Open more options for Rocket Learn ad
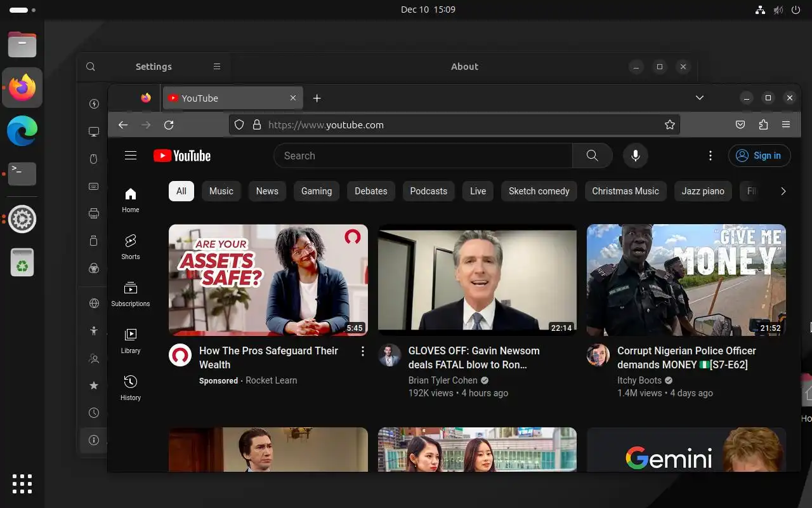This screenshot has height=508, width=812. pyautogui.click(x=363, y=351)
